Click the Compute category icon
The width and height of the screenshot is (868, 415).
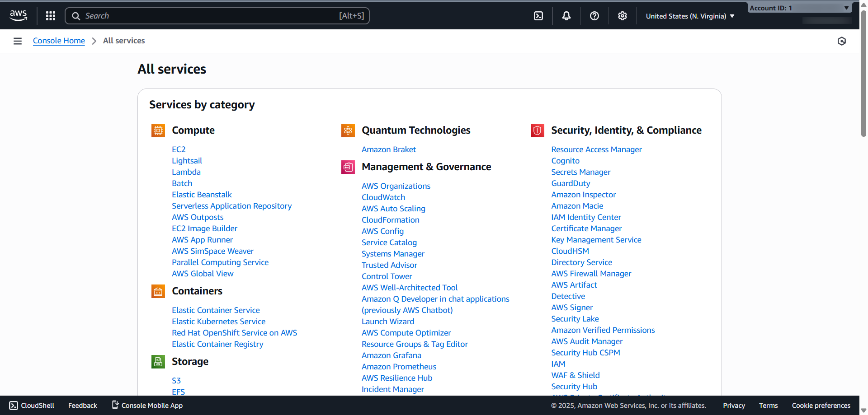click(x=158, y=131)
